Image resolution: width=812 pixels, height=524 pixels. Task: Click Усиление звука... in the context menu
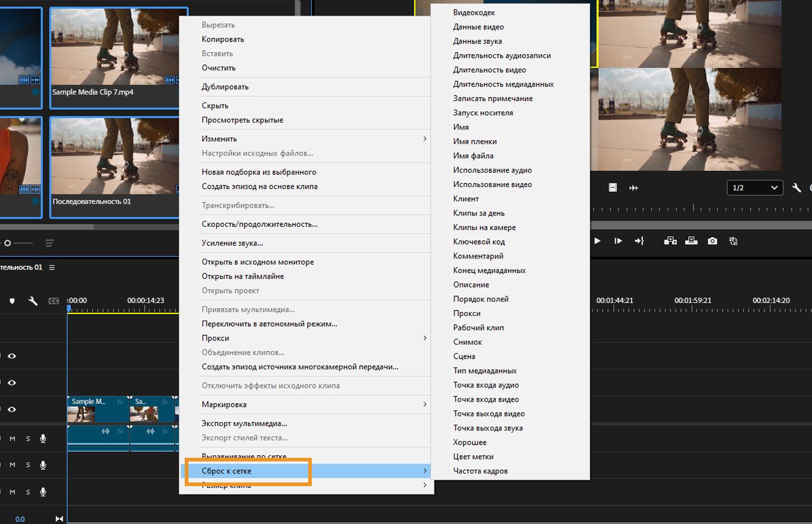click(232, 243)
